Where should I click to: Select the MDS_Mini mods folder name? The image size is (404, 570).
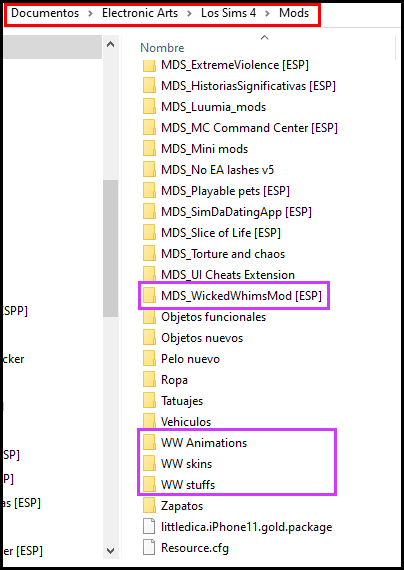tap(204, 149)
